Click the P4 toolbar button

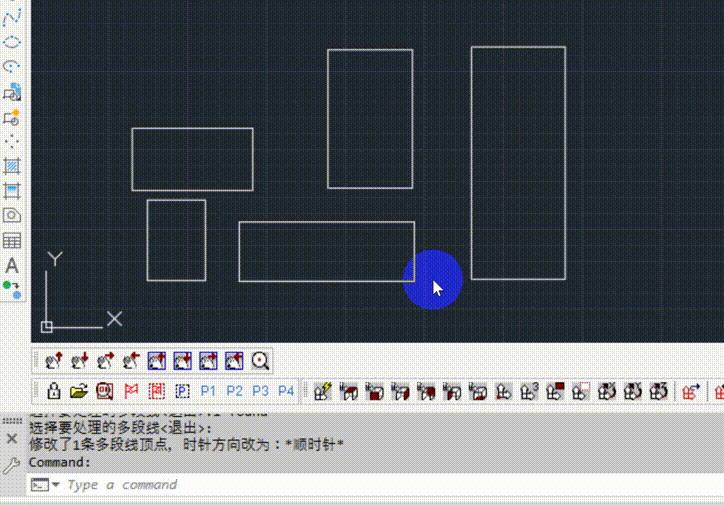[x=286, y=391]
